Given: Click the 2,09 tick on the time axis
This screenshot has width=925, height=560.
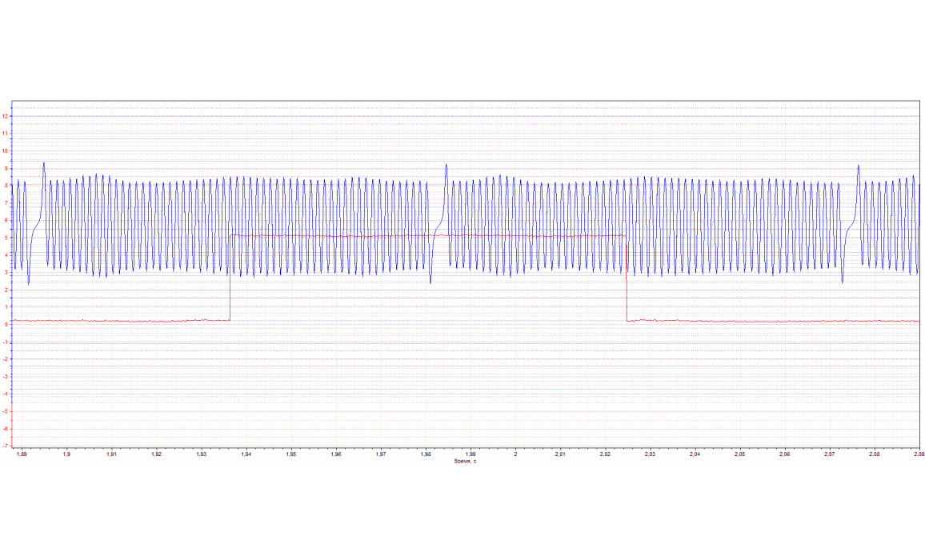Looking at the screenshot, I should 919,454.
